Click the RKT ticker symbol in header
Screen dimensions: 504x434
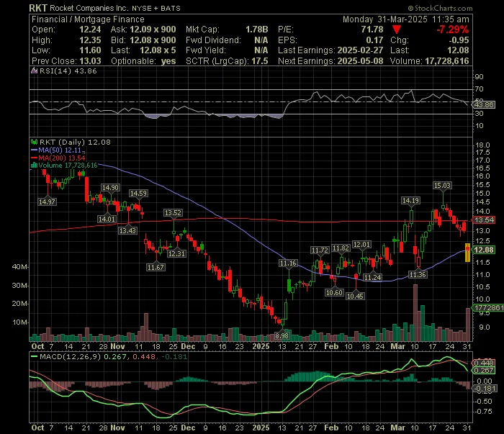tap(38, 8)
